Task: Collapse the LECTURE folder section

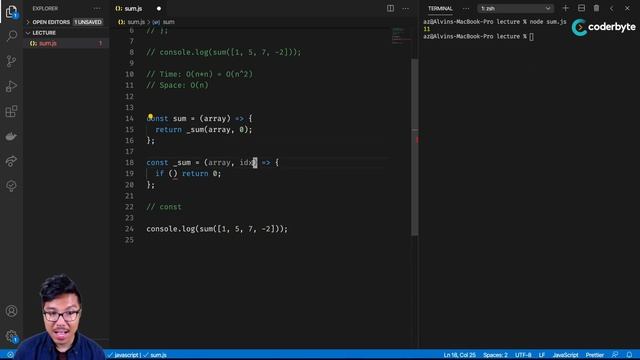Action: coord(65,33)
